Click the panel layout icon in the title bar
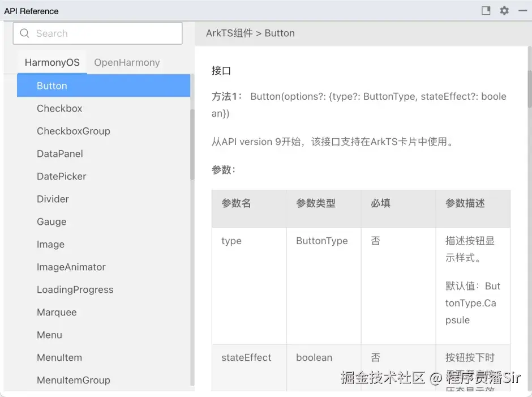The width and height of the screenshot is (532, 397). (x=486, y=11)
